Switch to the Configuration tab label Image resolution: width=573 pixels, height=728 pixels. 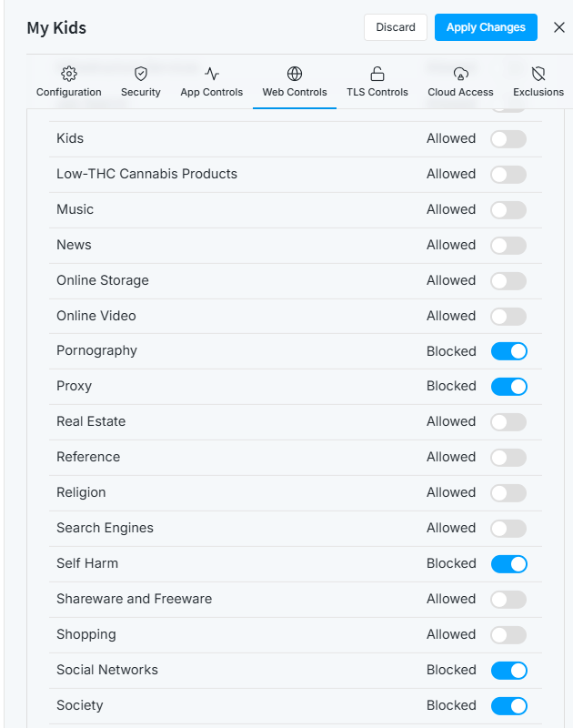(68, 92)
